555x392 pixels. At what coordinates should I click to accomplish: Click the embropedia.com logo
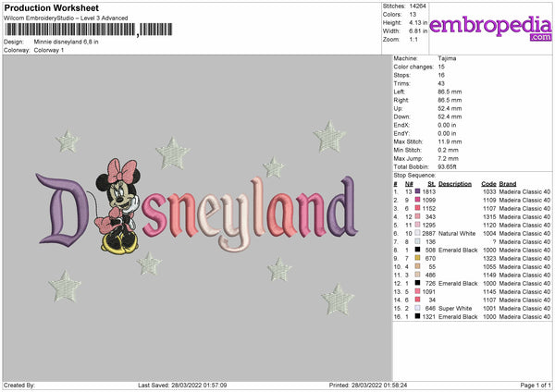[x=490, y=28]
